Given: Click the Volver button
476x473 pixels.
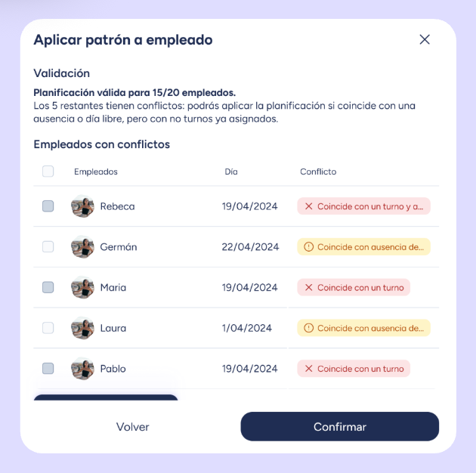Looking at the screenshot, I should [x=133, y=427].
